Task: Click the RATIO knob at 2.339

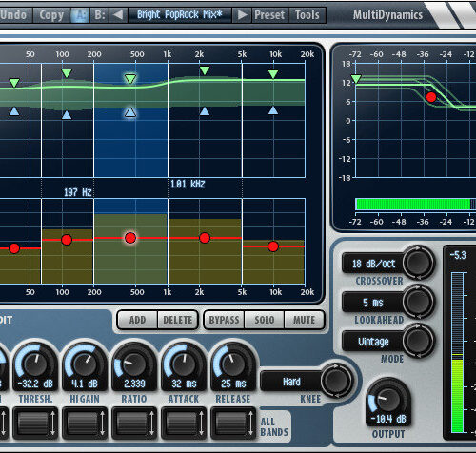Action: (134, 364)
